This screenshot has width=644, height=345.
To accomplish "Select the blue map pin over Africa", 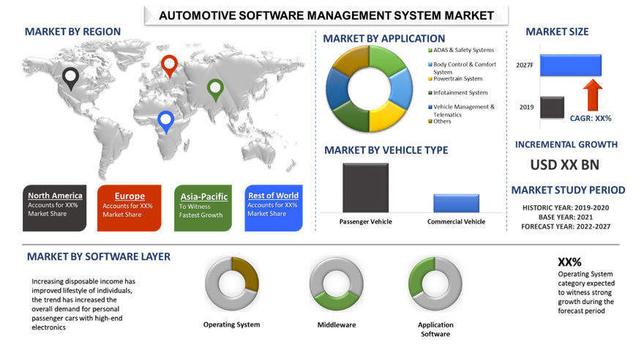I will 165,121.
